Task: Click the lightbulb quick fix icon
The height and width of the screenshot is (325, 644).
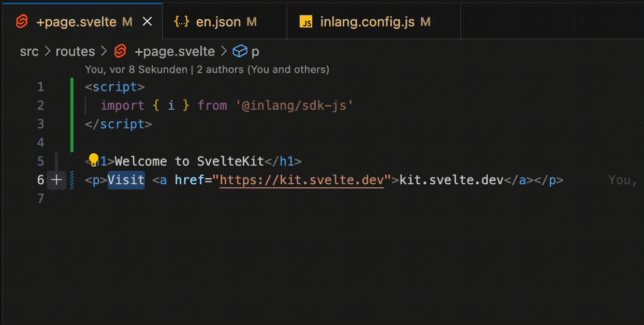Action: click(x=93, y=159)
